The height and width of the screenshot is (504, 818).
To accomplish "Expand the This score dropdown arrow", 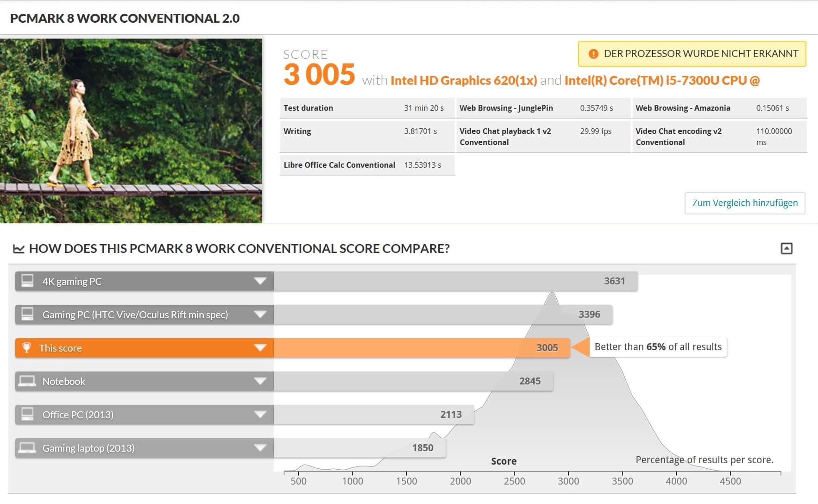I will 260,348.
